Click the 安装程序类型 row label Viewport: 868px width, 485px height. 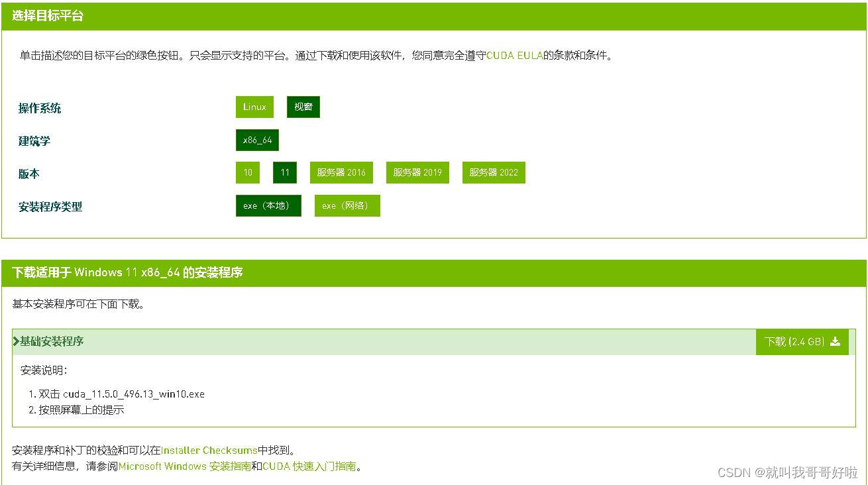click(x=50, y=207)
